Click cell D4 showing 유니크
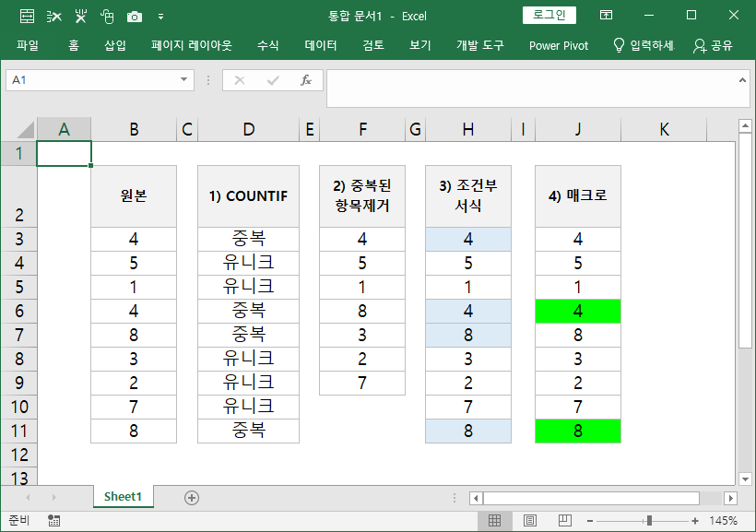Viewport: 756px width, 532px height. click(248, 263)
